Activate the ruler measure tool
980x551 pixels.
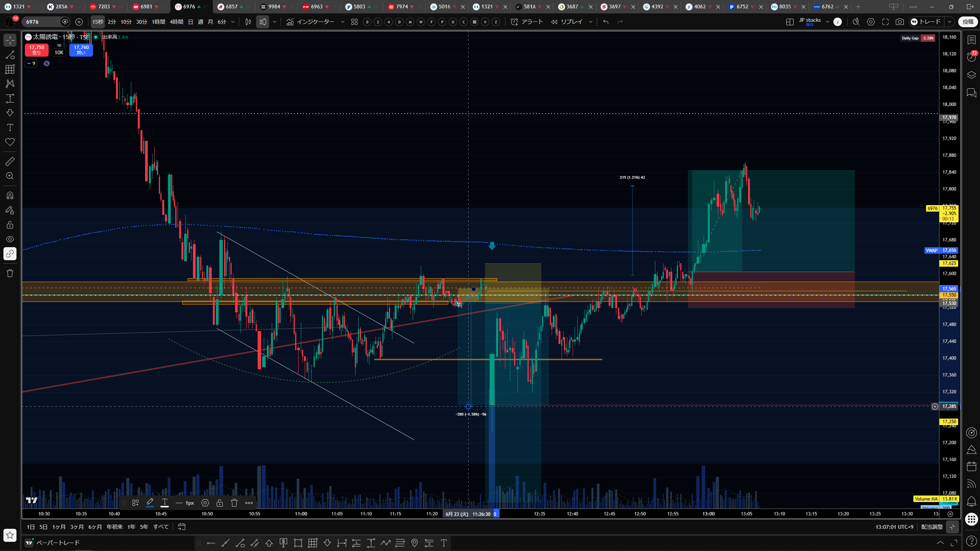pyautogui.click(x=10, y=161)
